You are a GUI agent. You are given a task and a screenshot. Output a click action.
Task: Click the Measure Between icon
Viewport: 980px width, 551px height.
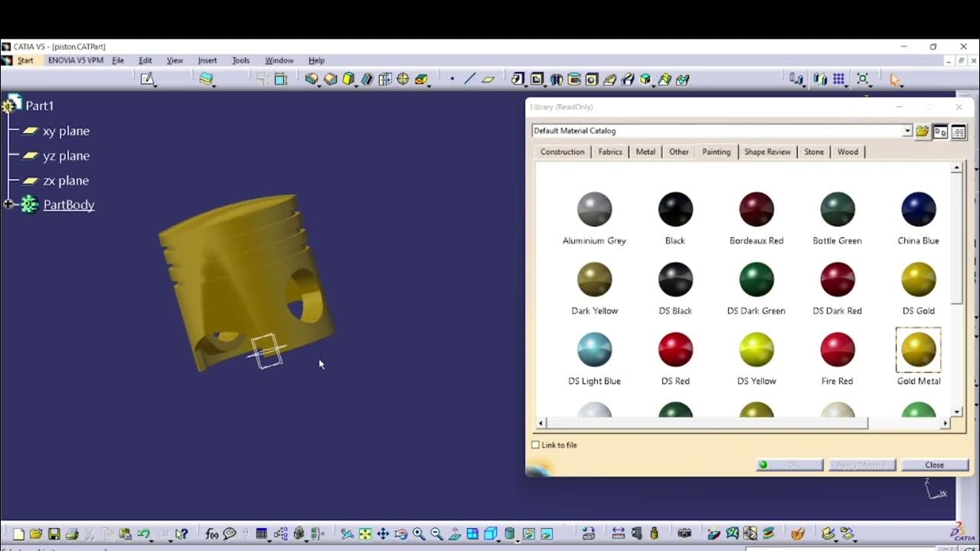(618, 534)
